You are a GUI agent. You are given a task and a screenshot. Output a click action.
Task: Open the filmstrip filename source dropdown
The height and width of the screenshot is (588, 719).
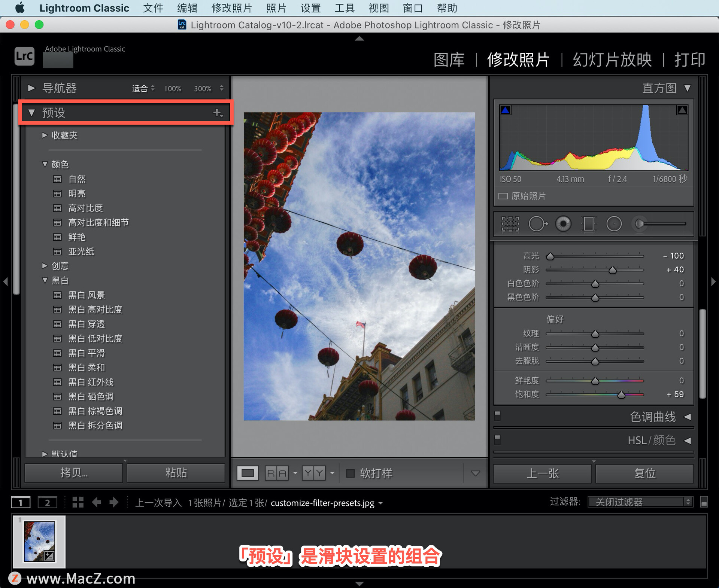coord(380,503)
